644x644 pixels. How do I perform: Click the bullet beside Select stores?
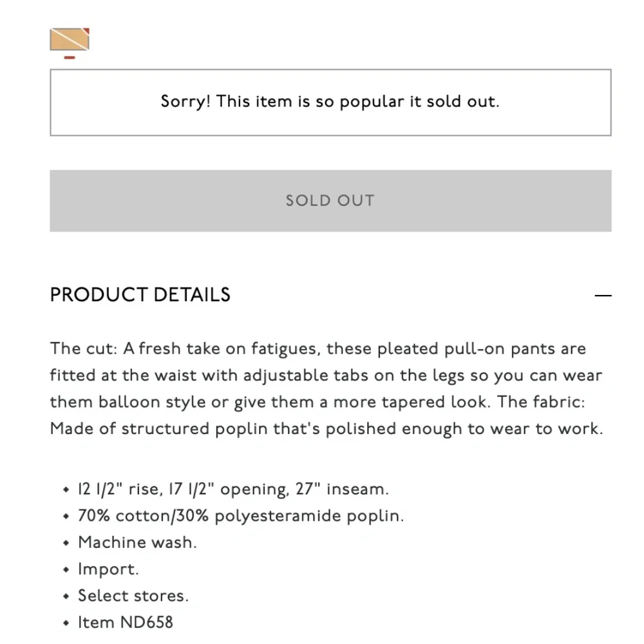[66, 596]
